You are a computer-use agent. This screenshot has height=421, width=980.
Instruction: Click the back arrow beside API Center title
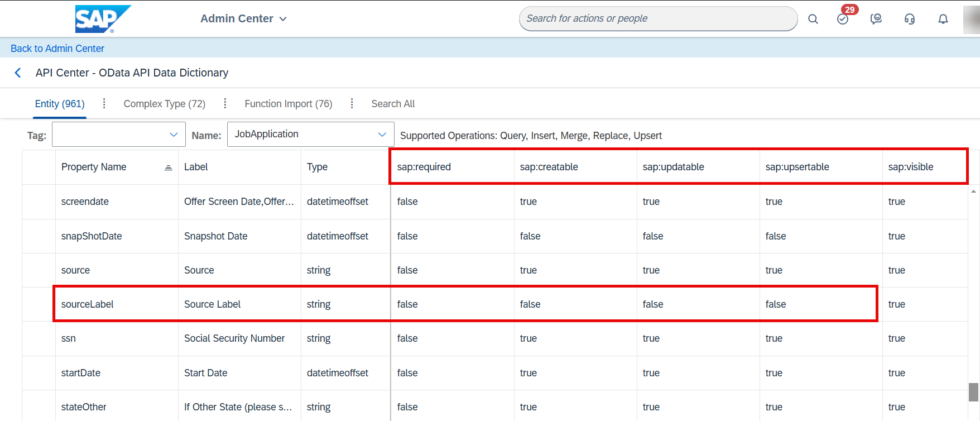pyautogui.click(x=18, y=73)
